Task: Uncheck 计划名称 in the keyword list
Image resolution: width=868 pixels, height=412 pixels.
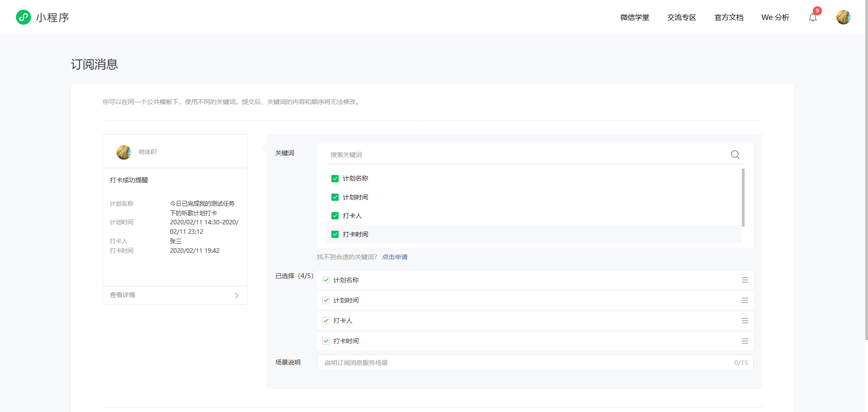Action: 335,179
